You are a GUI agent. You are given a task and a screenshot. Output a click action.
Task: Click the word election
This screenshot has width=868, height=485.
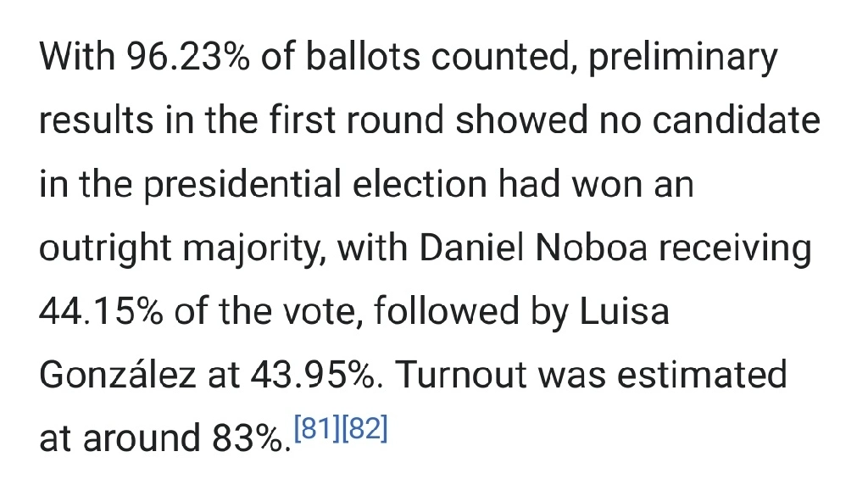click(420, 184)
